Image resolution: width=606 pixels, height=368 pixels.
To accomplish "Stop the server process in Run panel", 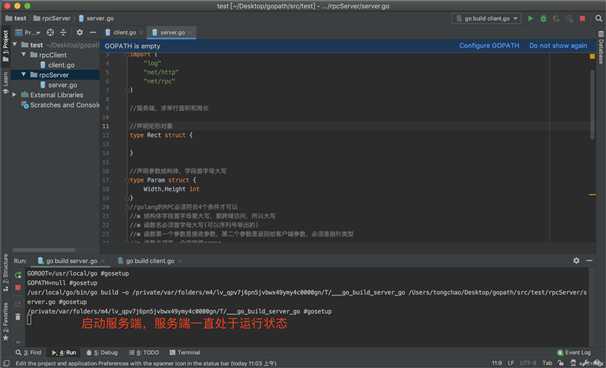I will point(18,288).
